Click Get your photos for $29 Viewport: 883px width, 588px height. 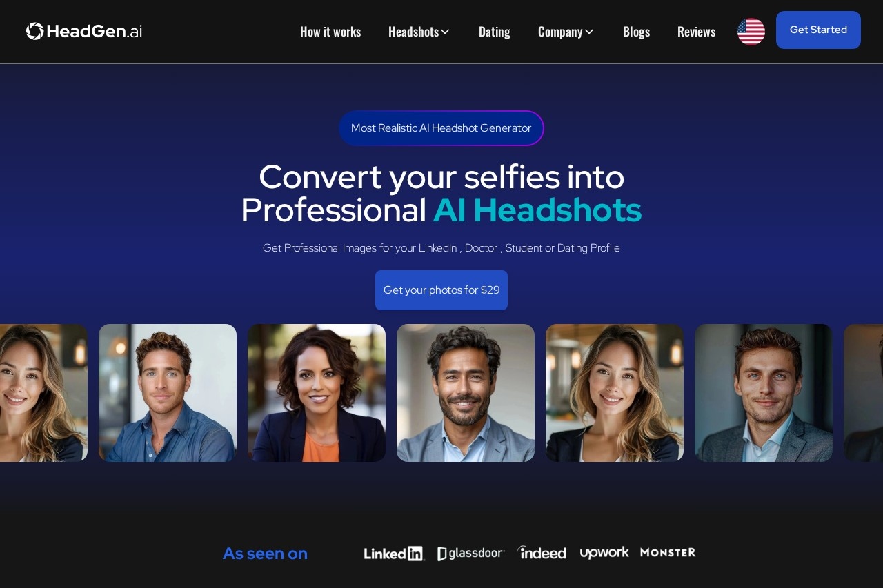click(x=441, y=290)
